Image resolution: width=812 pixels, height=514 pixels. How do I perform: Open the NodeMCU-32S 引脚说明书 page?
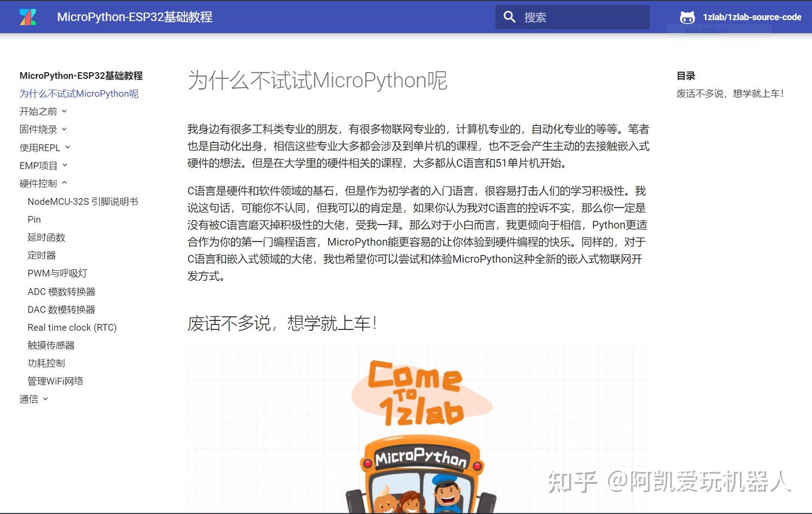tap(82, 201)
